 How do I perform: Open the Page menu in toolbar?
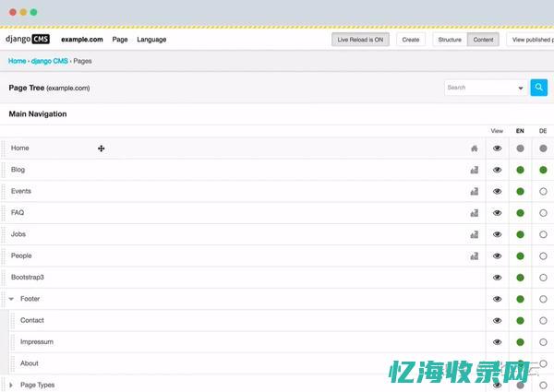tap(120, 40)
